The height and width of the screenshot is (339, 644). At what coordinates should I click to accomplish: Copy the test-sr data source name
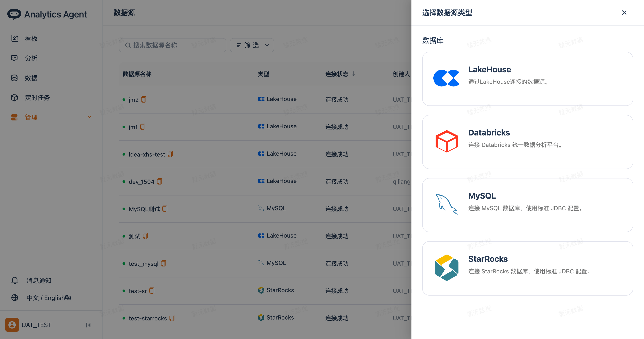coord(152,291)
